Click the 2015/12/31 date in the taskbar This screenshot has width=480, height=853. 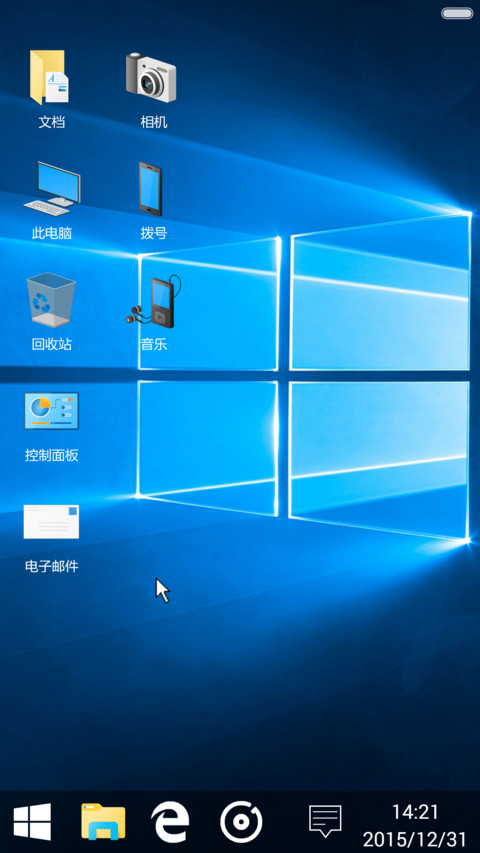click(x=415, y=839)
